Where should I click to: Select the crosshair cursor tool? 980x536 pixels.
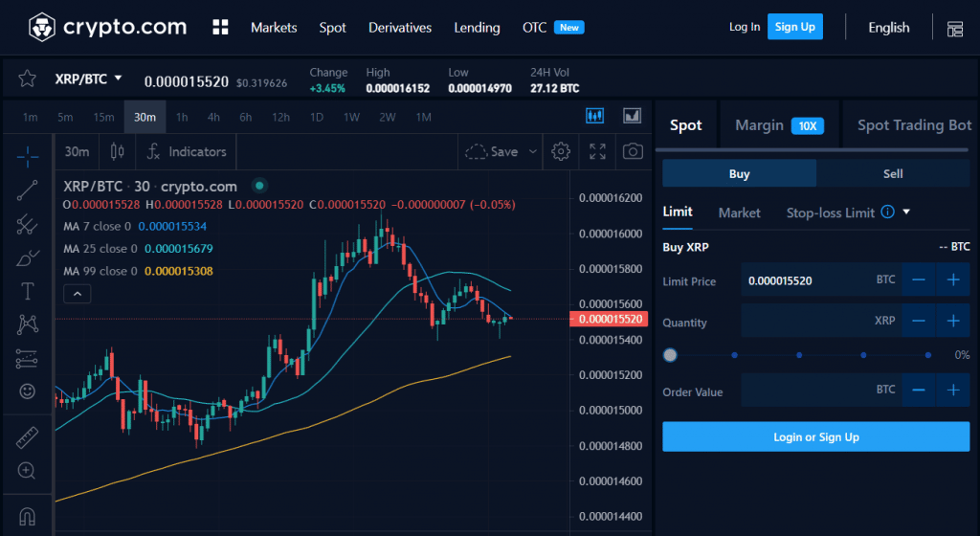tap(27, 156)
